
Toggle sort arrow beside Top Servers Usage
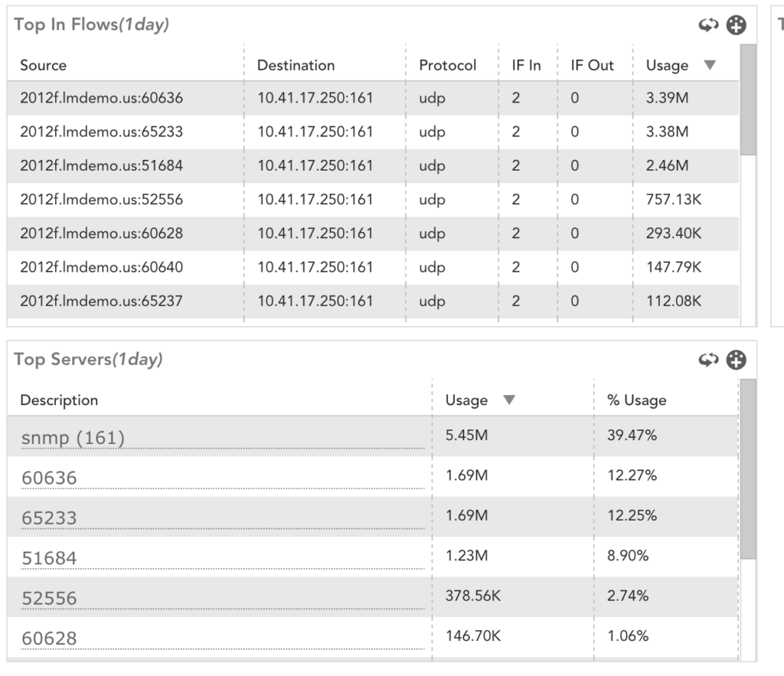(x=509, y=400)
